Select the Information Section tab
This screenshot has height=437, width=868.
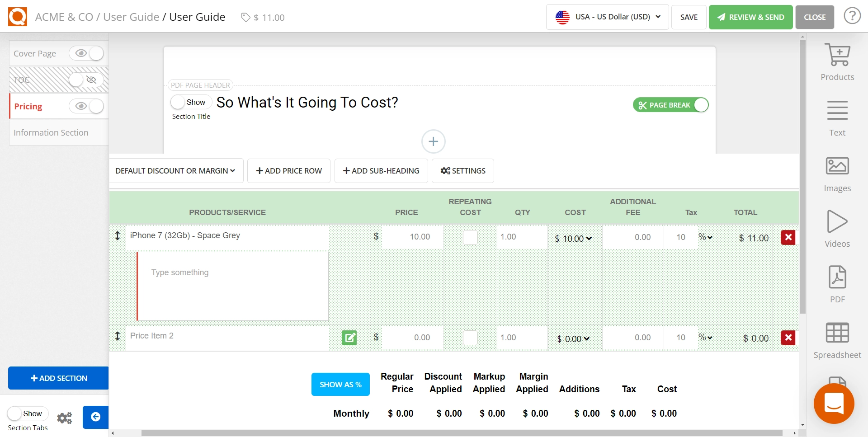[x=51, y=132]
